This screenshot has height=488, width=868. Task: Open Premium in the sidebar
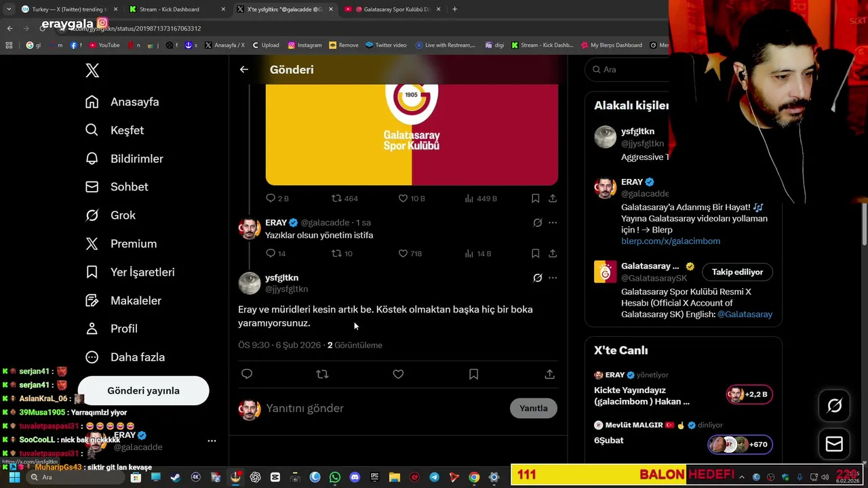click(121, 244)
